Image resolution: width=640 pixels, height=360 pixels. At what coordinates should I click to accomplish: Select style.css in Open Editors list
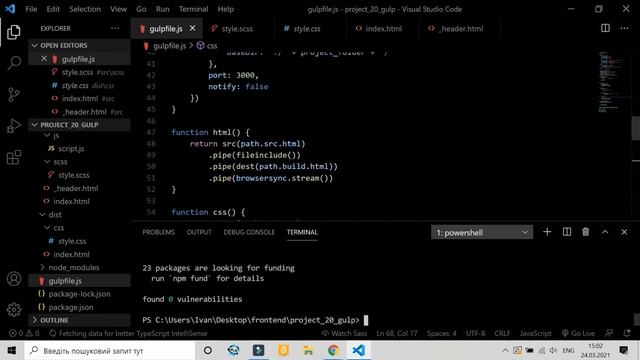point(75,85)
